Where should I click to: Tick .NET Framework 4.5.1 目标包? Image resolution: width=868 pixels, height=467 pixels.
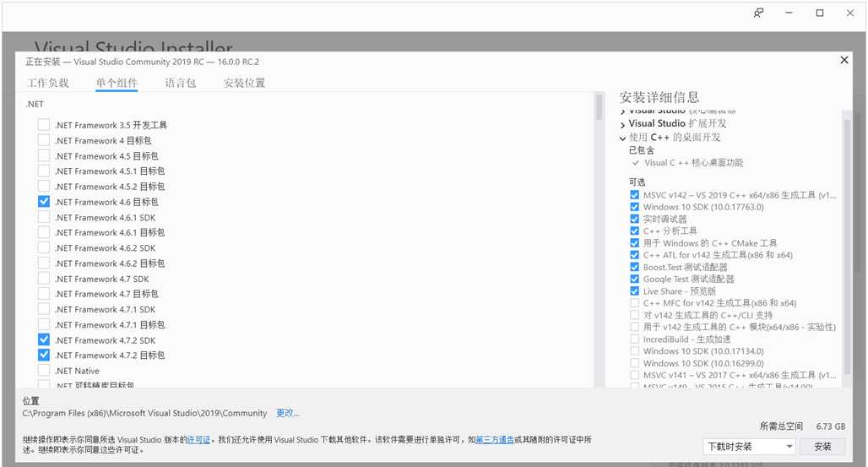coord(44,171)
